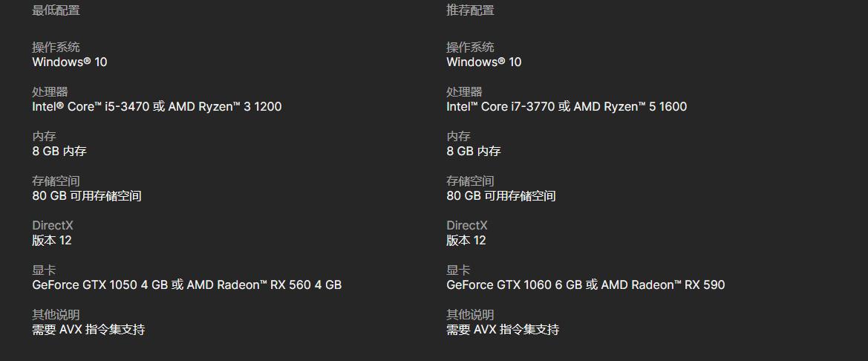Click the recommended 其他说明 label
The width and height of the screenshot is (868, 361).
click(471, 315)
